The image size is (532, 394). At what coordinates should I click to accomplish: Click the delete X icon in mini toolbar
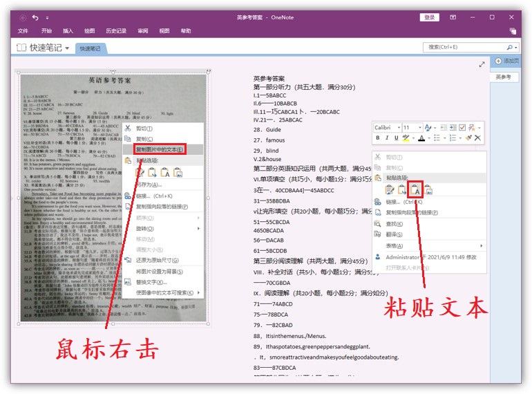click(x=477, y=138)
